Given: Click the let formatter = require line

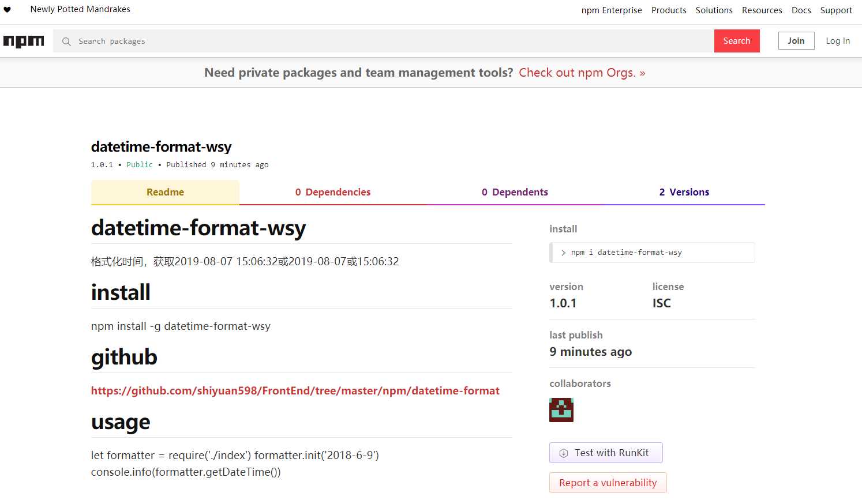Looking at the screenshot, I should point(235,455).
